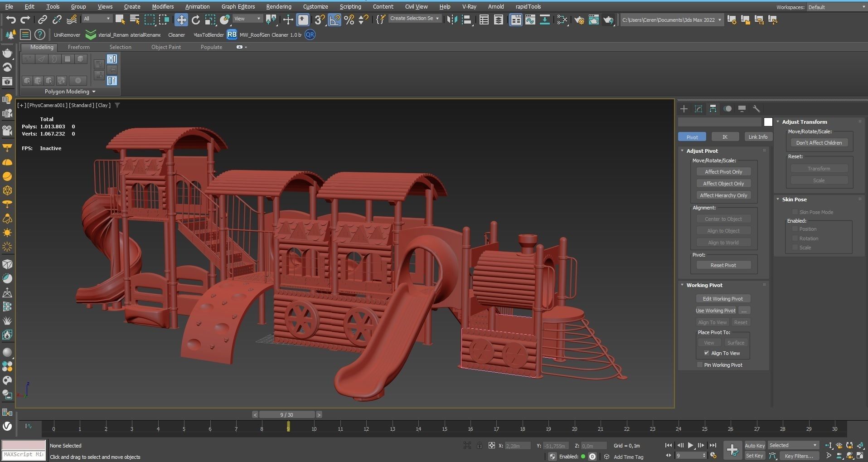Play the animation
This screenshot has height=462, width=868.
coord(690,446)
